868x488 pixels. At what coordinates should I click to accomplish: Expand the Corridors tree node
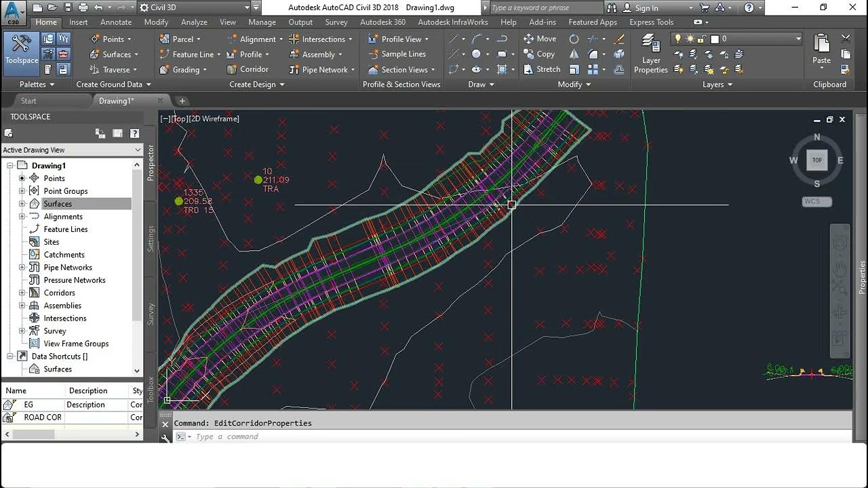click(x=22, y=293)
